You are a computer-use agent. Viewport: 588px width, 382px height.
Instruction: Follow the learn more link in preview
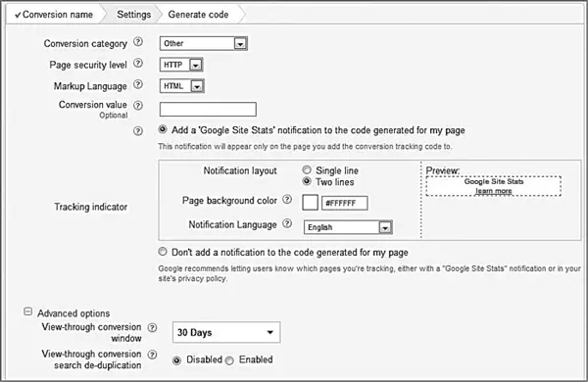pos(494,191)
